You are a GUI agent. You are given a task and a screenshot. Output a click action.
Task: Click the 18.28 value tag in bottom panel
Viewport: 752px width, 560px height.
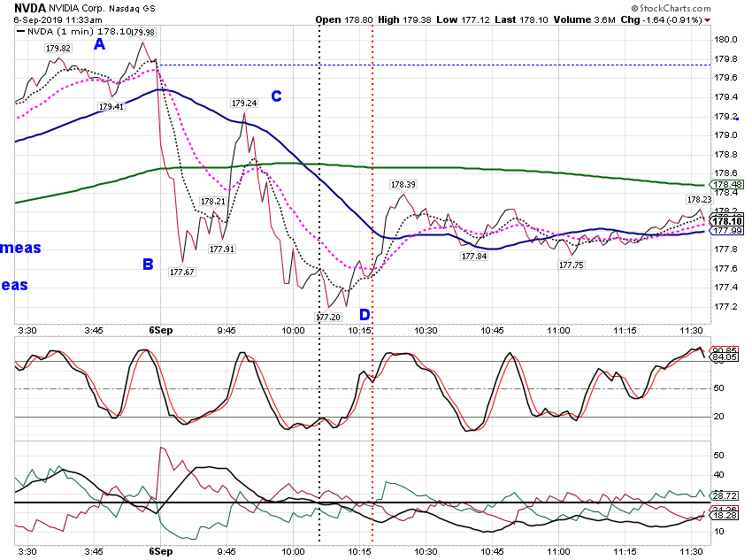[x=725, y=516]
